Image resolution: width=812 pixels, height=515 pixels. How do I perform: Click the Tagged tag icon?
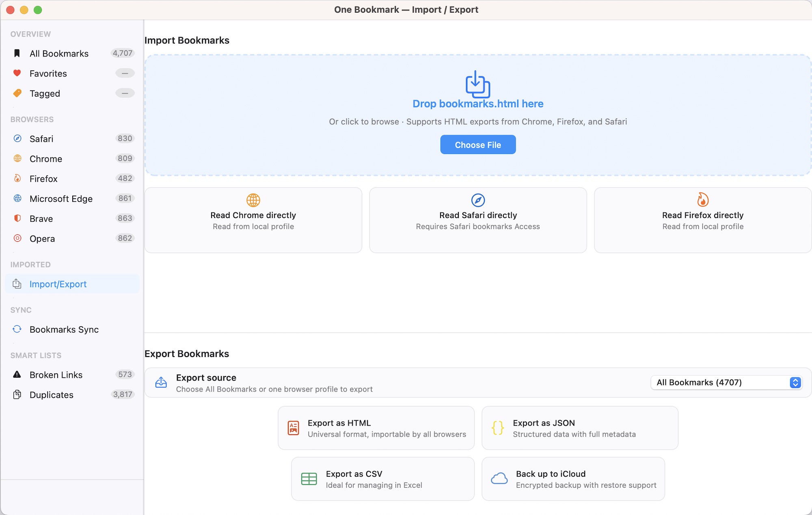coord(17,93)
